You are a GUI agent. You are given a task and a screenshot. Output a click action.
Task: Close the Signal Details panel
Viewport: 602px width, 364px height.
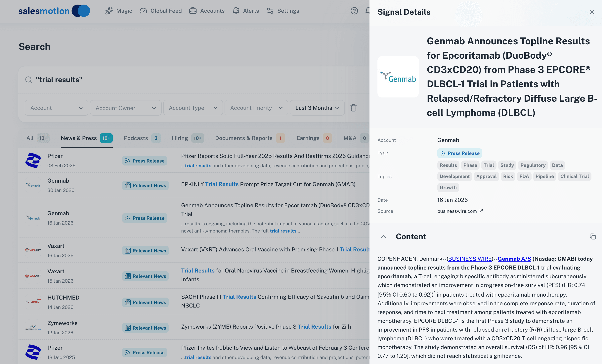pyautogui.click(x=592, y=12)
